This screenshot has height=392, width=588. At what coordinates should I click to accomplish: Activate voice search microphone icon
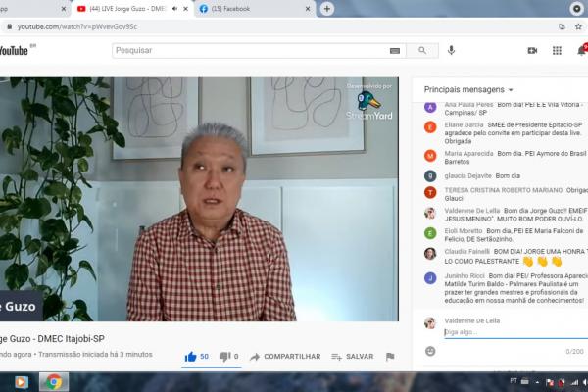(452, 50)
